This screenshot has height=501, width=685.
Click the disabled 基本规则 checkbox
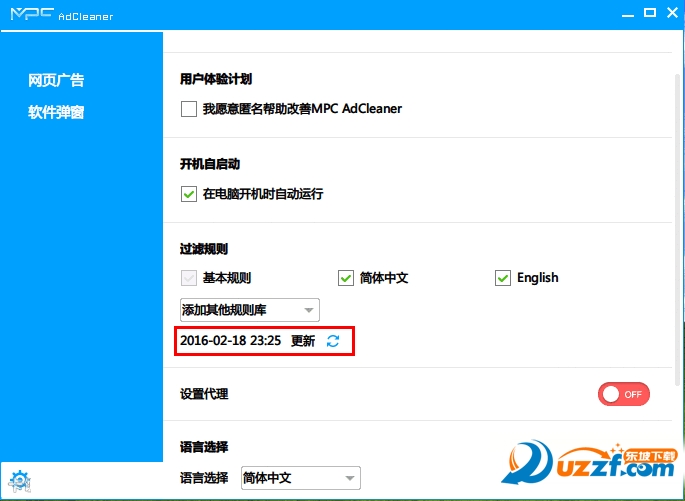coord(189,278)
